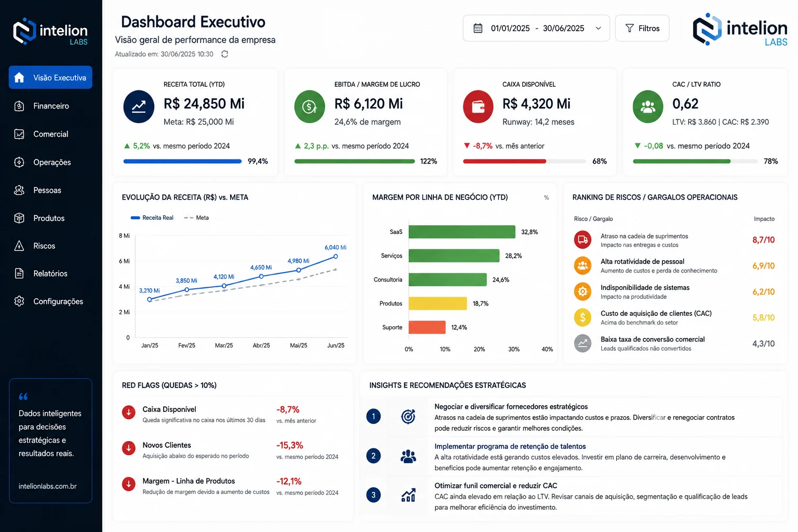Click the orange people icon for Alta rotatividade

click(x=583, y=265)
